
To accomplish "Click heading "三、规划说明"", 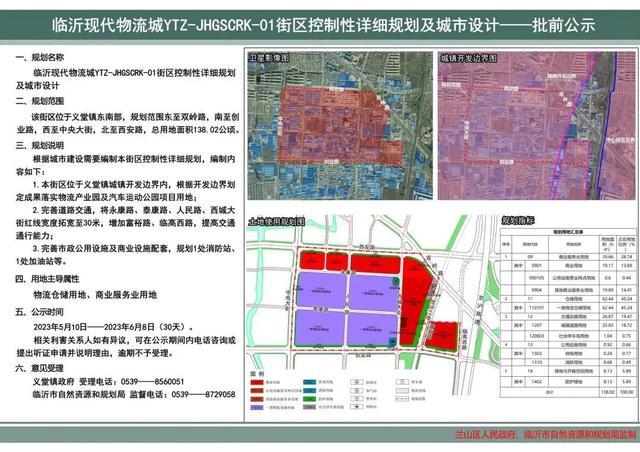I will tap(40, 145).
